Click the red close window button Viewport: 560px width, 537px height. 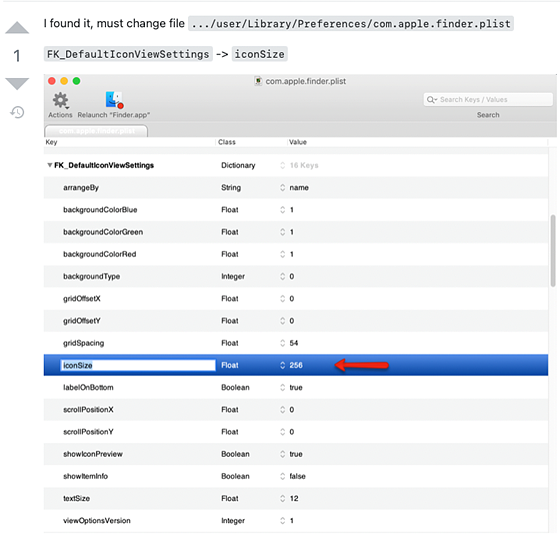coord(52,81)
